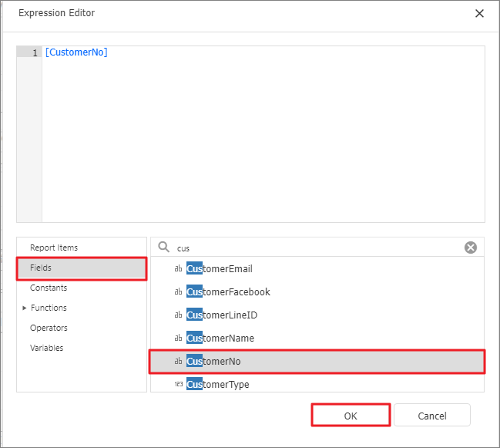This screenshot has height=448, width=500.
Task: Click the ab type icon beside CustomerNo
Action: tap(178, 361)
